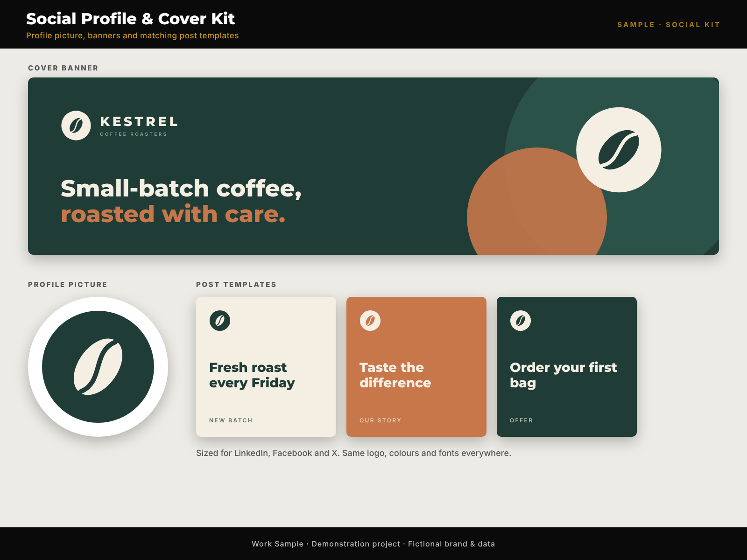Click the POST TEMPLATES section label
Screen dimensions: 747x560
(236, 285)
